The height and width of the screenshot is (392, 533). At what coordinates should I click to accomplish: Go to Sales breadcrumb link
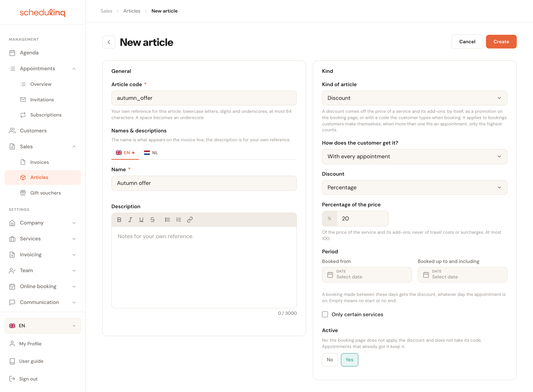[106, 11]
